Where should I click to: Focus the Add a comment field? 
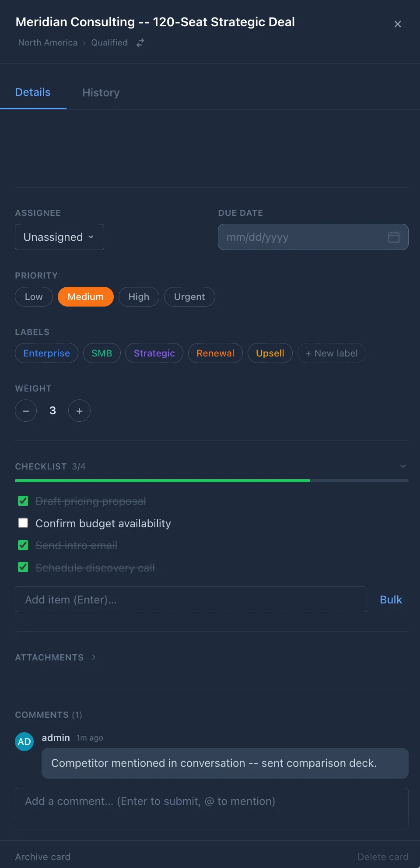[x=212, y=808]
